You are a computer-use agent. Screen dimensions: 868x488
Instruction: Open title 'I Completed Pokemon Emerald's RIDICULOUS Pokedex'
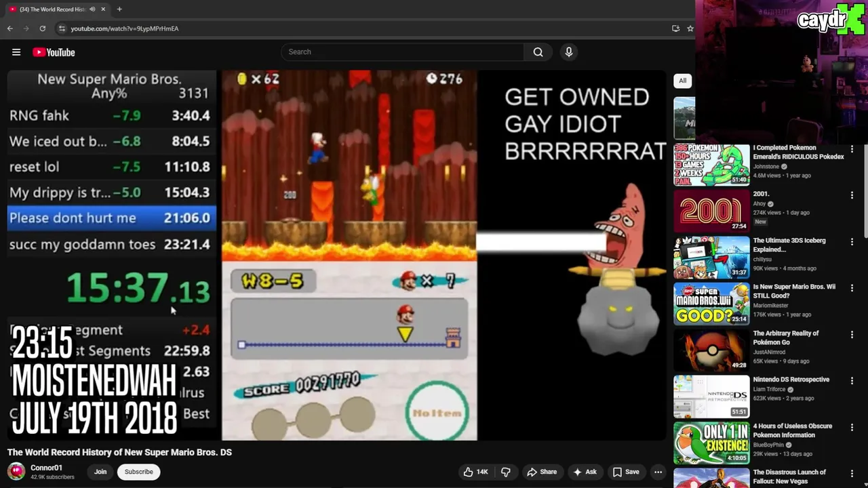(798, 152)
